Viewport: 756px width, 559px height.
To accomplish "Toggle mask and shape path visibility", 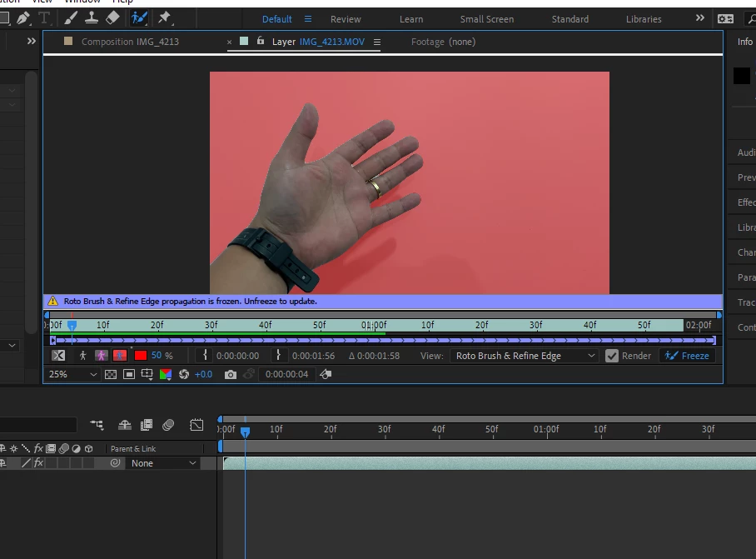I will click(x=129, y=374).
